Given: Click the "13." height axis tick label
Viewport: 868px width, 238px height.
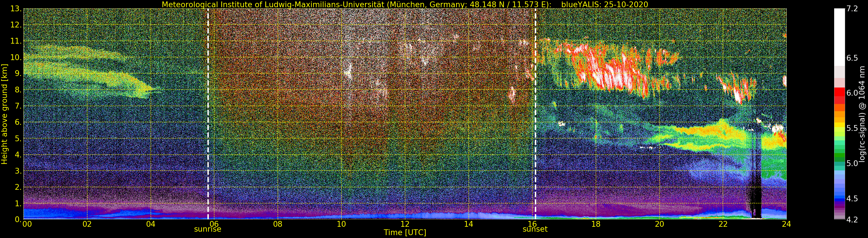Looking at the screenshot, I should point(16,9).
